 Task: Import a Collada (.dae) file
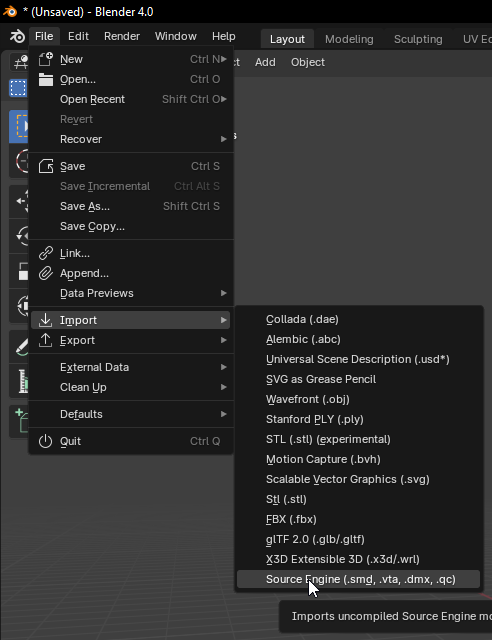tap(358, 319)
